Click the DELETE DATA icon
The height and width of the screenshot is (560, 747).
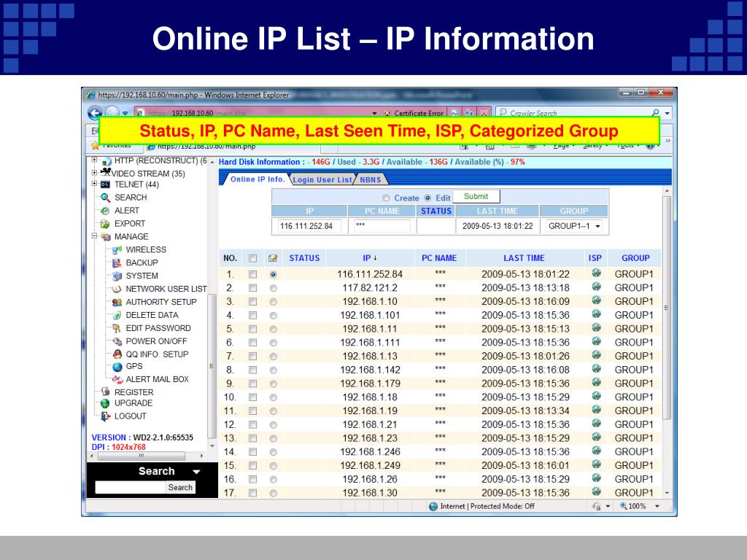(117, 315)
